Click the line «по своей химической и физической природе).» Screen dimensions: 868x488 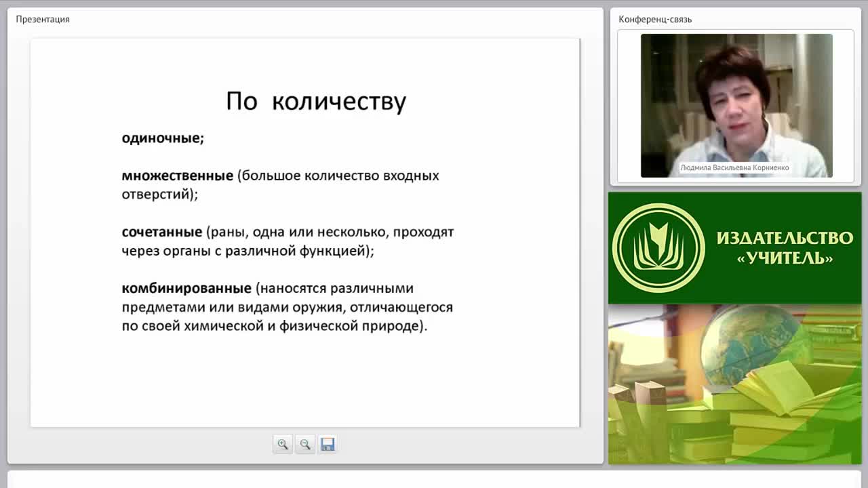tap(275, 326)
